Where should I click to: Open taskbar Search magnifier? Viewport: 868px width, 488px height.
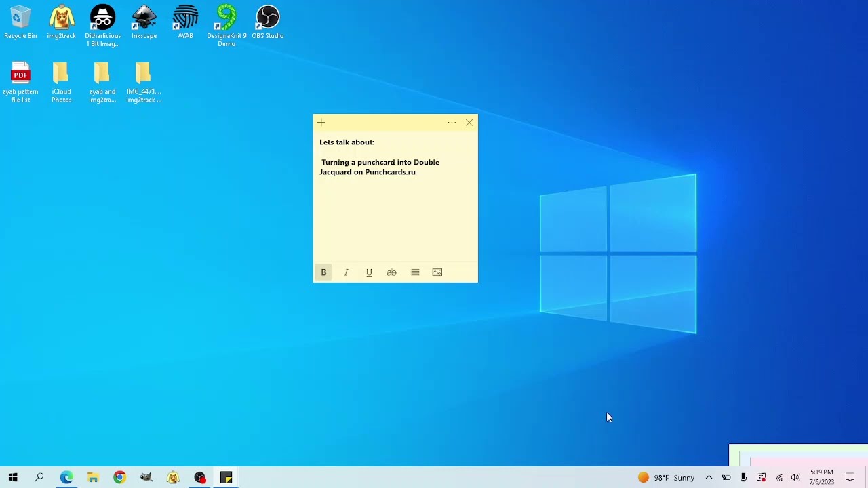39,478
